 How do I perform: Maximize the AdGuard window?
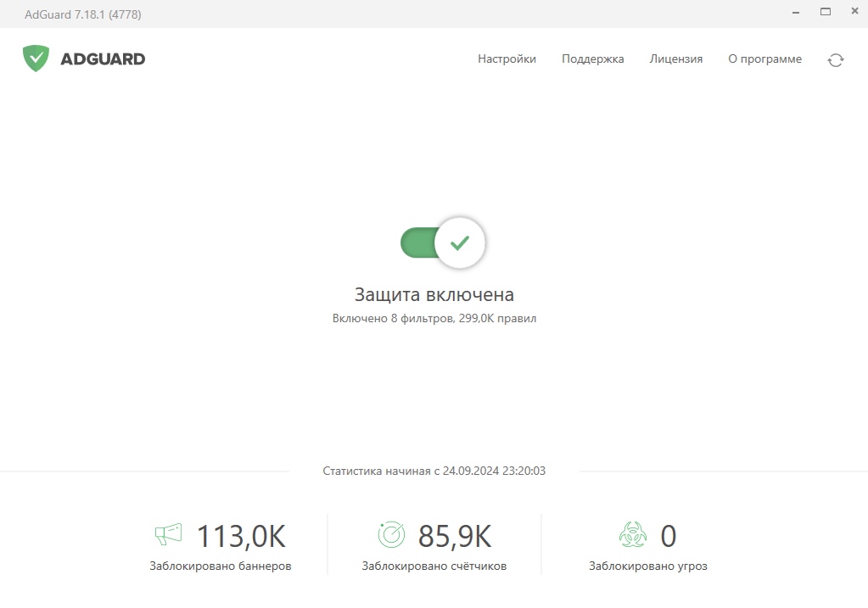click(x=826, y=12)
